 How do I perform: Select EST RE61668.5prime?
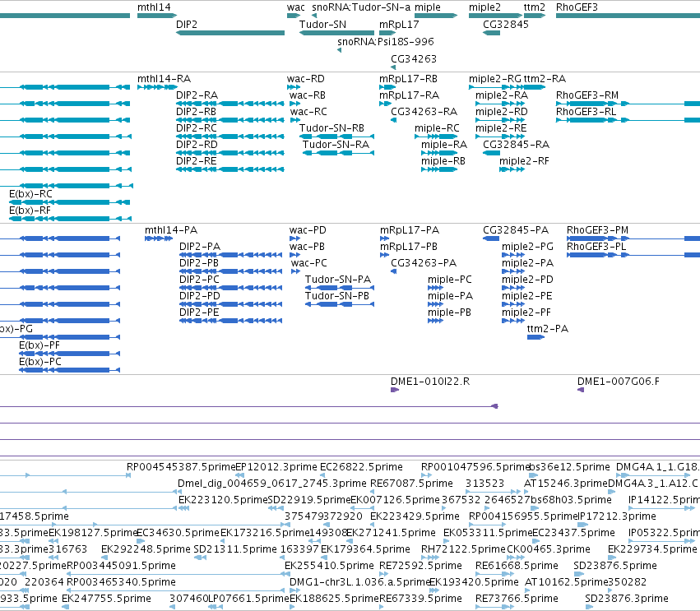point(517,566)
